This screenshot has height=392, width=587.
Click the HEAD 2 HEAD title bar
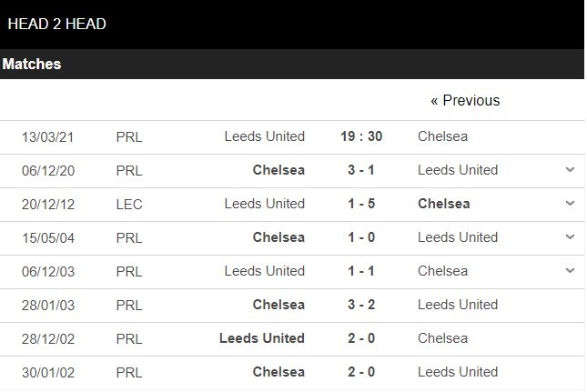[x=57, y=25]
